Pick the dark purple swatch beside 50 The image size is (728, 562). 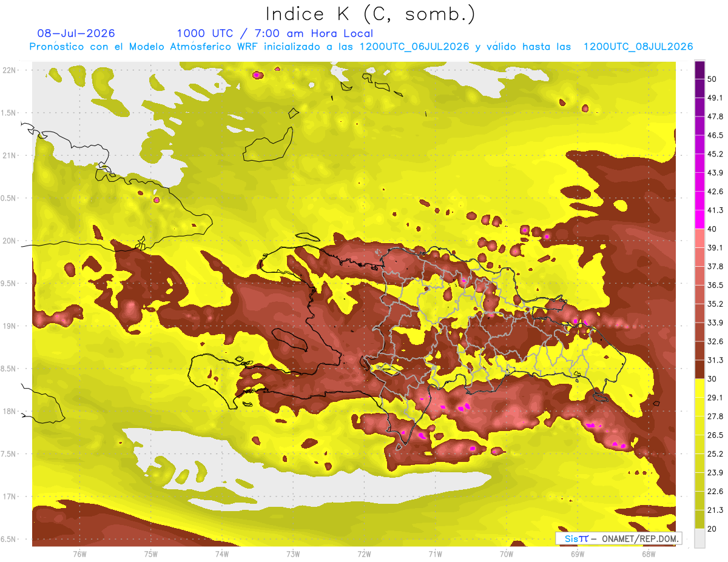coord(699,70)
